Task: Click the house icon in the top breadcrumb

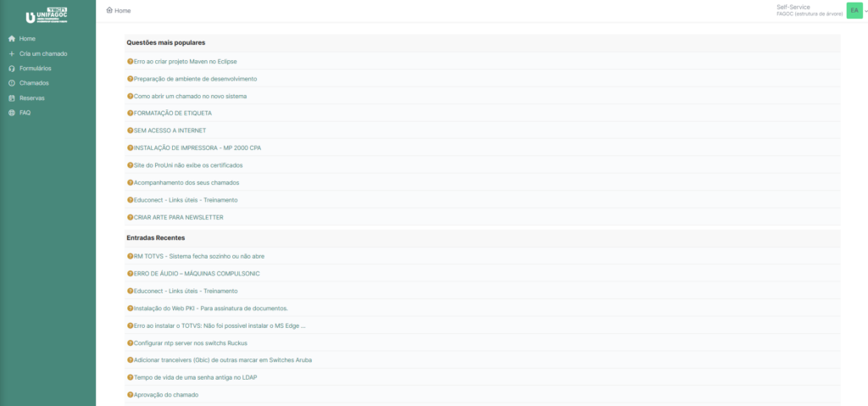Action: [109, 10]
